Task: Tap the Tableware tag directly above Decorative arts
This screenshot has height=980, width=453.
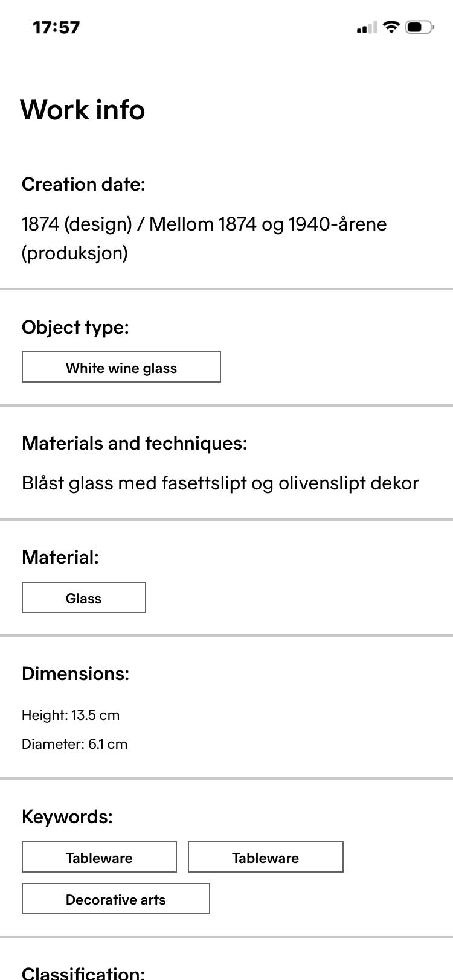Action: [99, 857]
